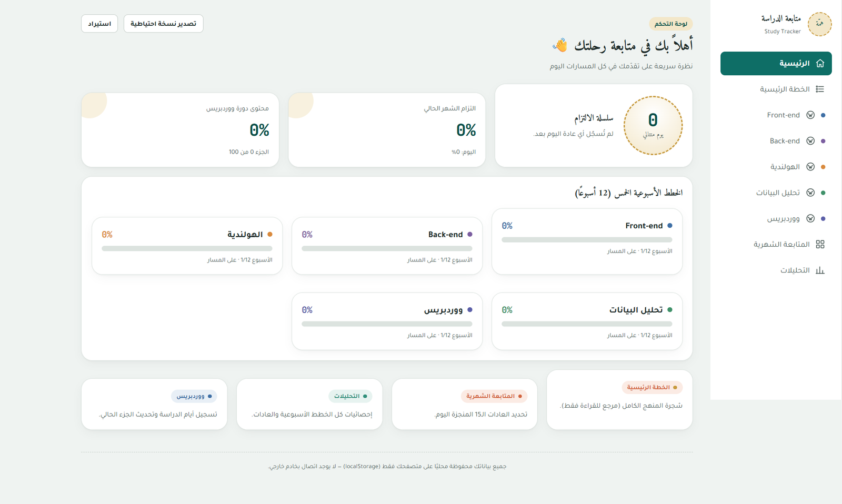842x504 pixels.
Task: Click the bar chart icon beside التحليلات
Action: click(x=820, y=270)
